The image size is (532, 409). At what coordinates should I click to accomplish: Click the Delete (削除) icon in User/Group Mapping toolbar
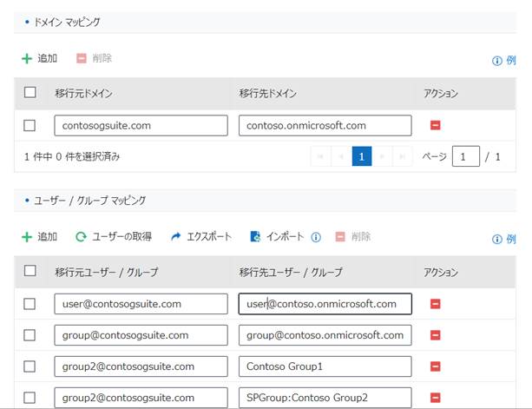click(x=340, y=236)
